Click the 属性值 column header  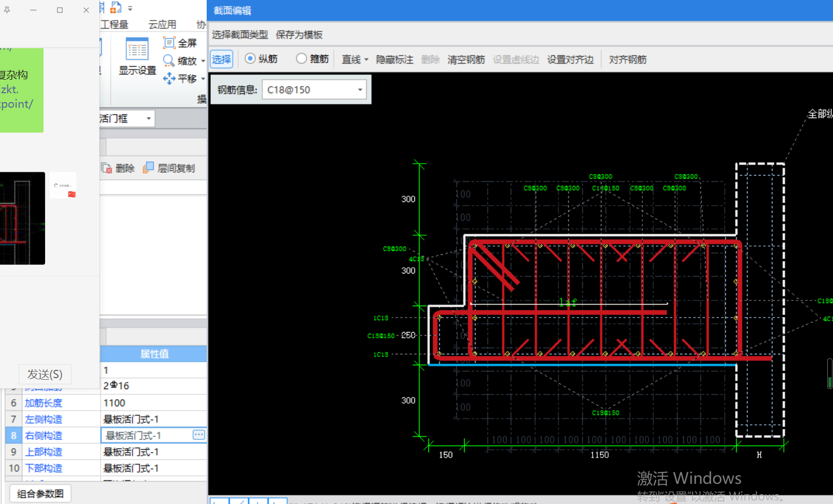[x=154, y=354]
